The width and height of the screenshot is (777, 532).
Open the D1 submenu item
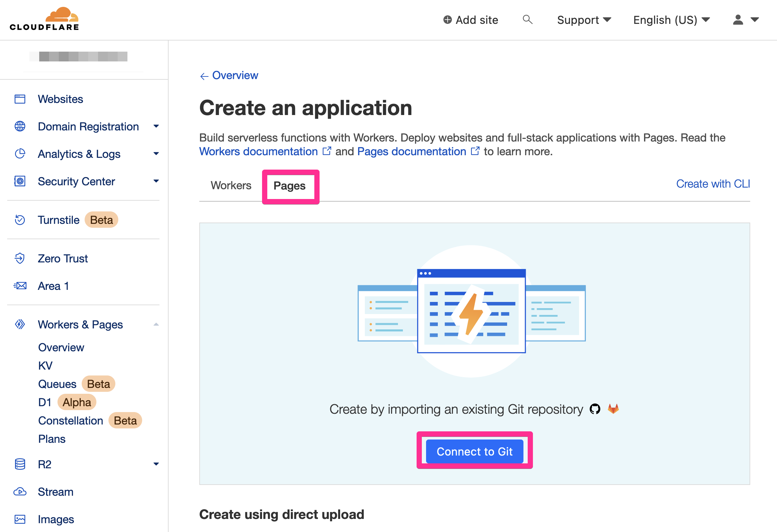click(45, 402)
